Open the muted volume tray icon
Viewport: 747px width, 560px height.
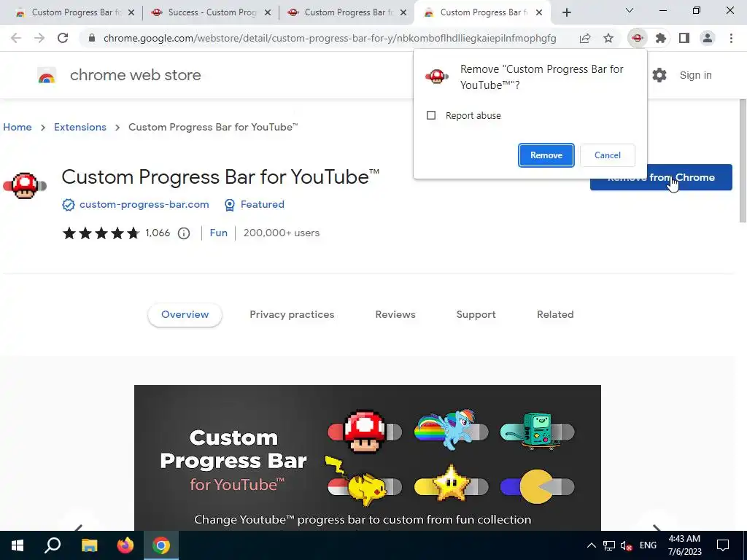pyautogui.click(x=627, y=545)
